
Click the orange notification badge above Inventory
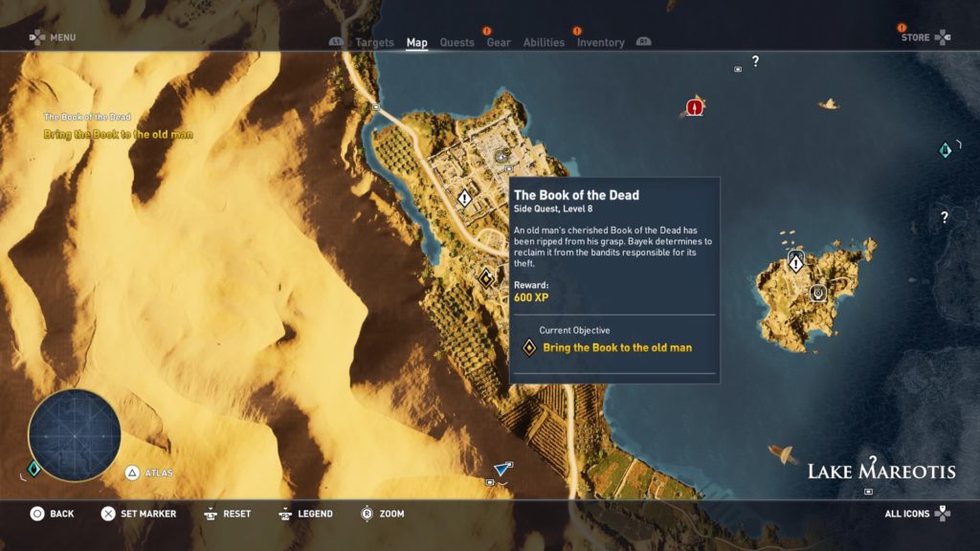pos(577,32)
